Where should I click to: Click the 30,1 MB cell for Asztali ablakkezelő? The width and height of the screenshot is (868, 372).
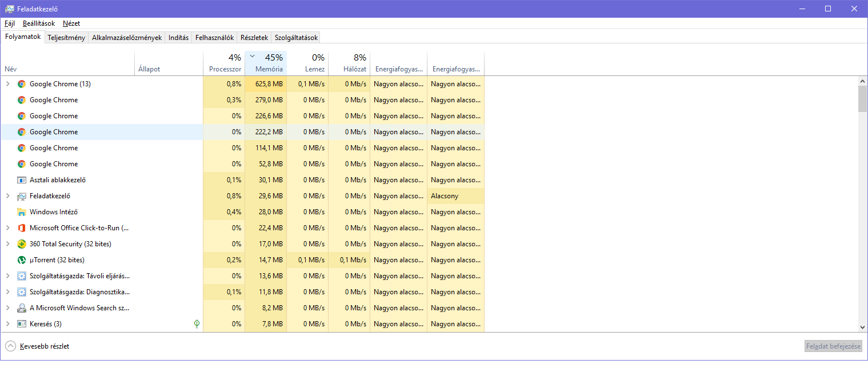266,180
